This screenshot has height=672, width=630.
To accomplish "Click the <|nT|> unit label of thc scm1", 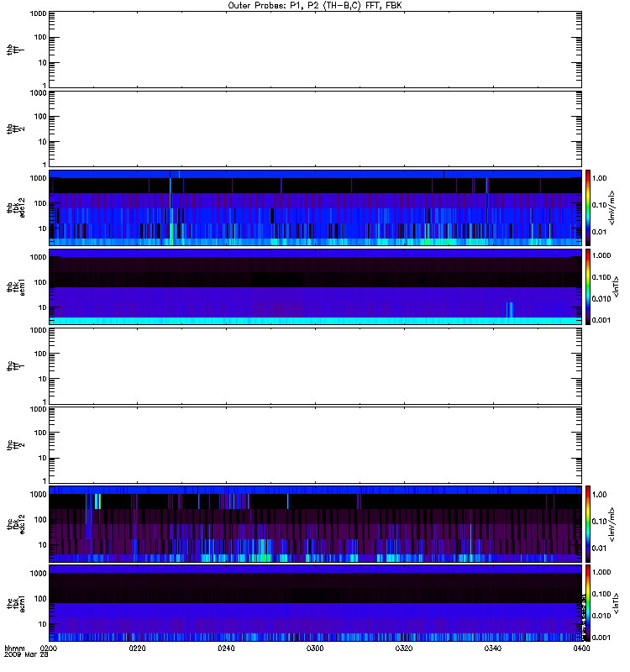I will [x=616, y=603].
